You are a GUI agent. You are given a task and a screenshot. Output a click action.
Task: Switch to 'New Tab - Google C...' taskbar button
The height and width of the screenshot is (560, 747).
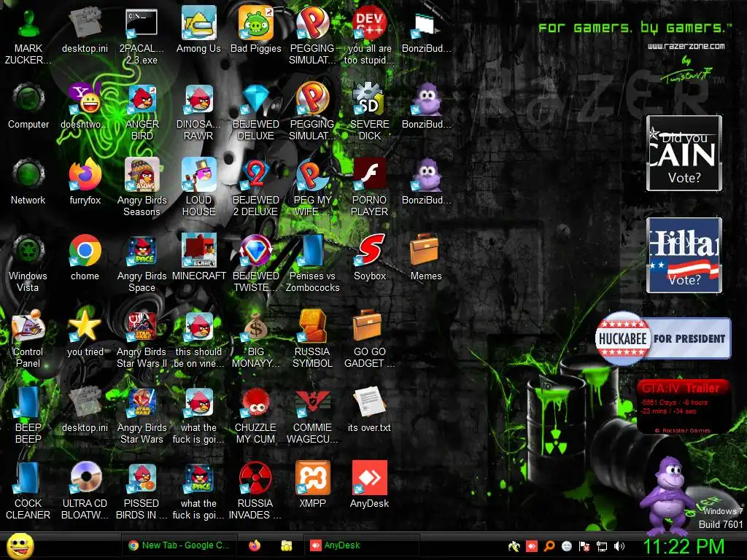point(178,545)
